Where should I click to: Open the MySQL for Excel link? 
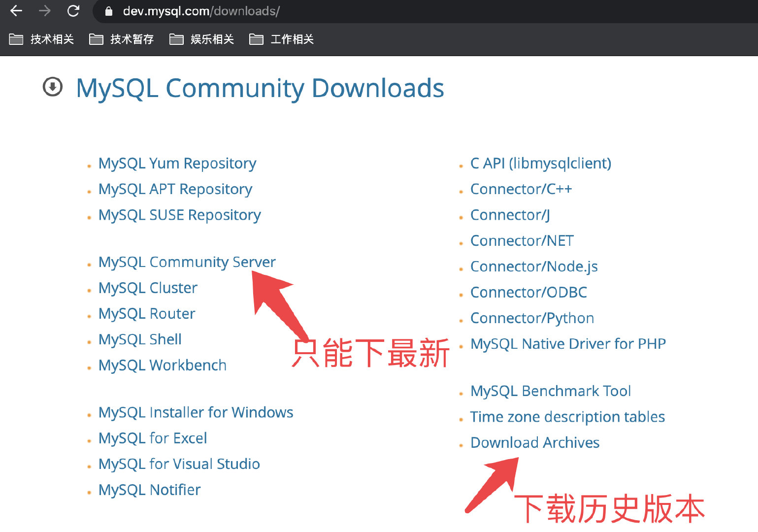point(153,438)
